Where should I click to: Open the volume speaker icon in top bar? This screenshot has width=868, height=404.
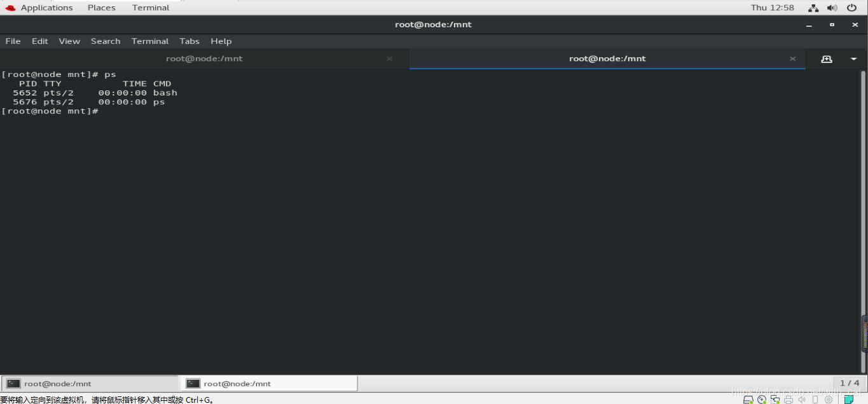[832, 8]
